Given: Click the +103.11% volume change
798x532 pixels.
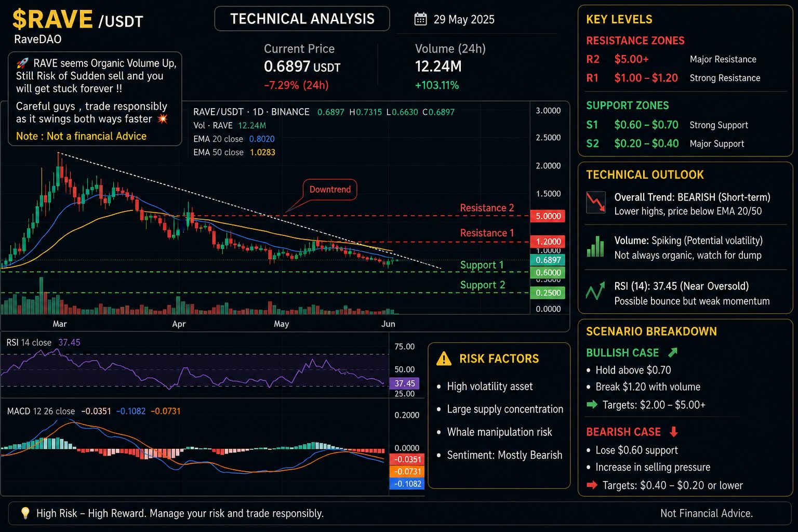Looking at the screenshot, I should coord(436,85).
